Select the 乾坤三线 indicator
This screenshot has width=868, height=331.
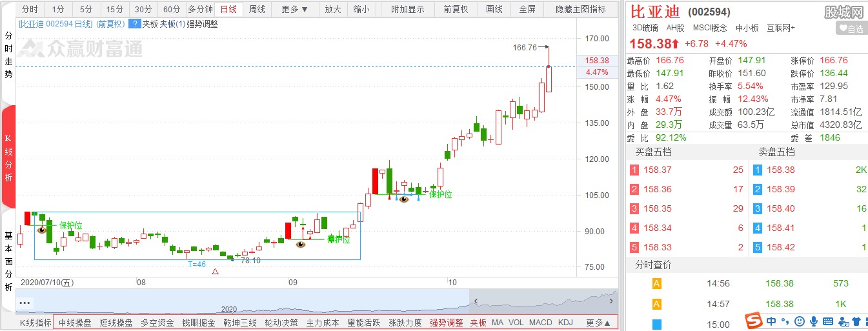click(240, 323)
